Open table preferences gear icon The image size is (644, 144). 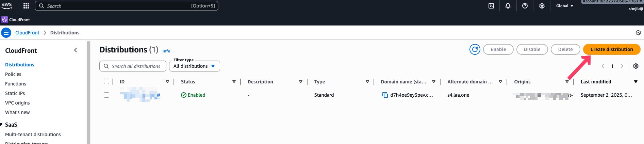point(635,66)
